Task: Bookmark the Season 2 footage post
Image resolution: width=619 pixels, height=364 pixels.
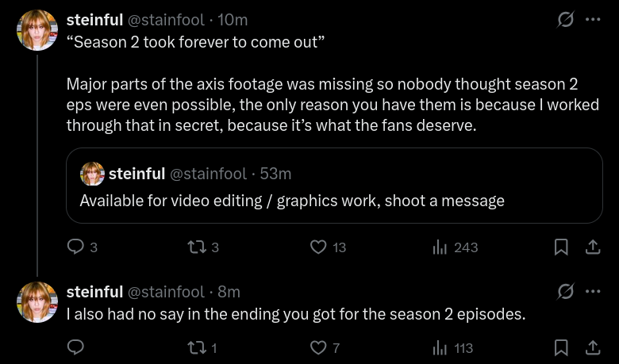Action: click(561, 247)
